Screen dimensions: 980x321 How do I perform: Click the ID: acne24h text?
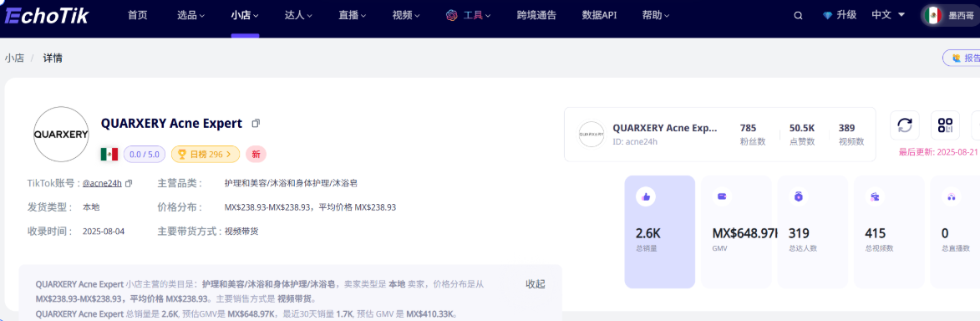(635, 141)
